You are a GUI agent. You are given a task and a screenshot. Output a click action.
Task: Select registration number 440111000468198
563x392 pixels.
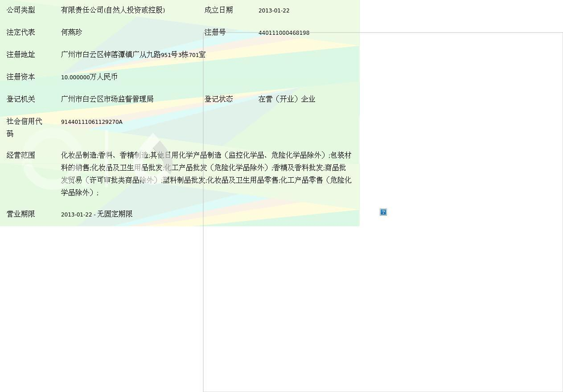coord(284,33)
